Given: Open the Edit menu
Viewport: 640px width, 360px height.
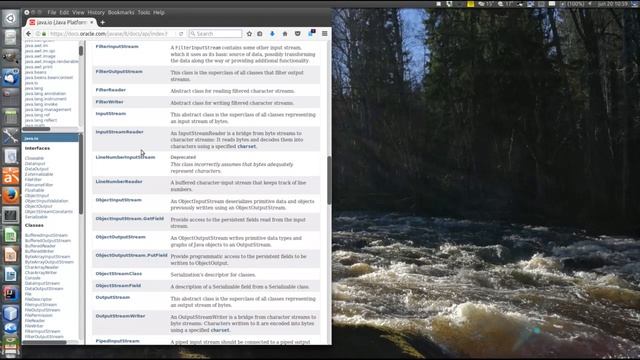Looking at the screenshot, I should tap(64, 12).
